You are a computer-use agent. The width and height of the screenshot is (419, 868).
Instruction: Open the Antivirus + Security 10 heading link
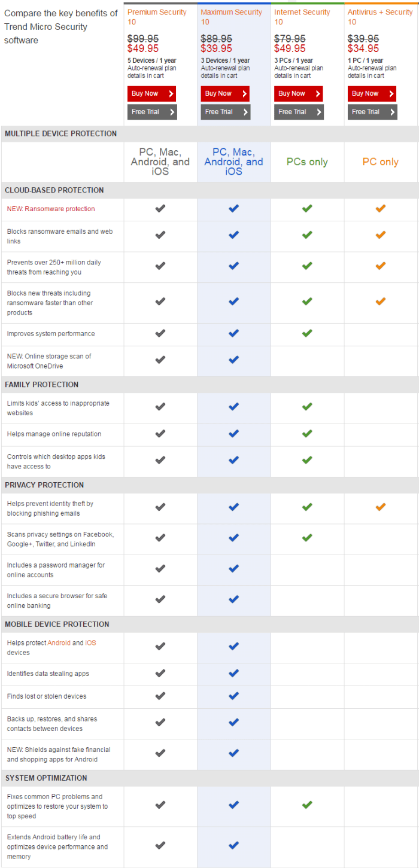(380, 17)
